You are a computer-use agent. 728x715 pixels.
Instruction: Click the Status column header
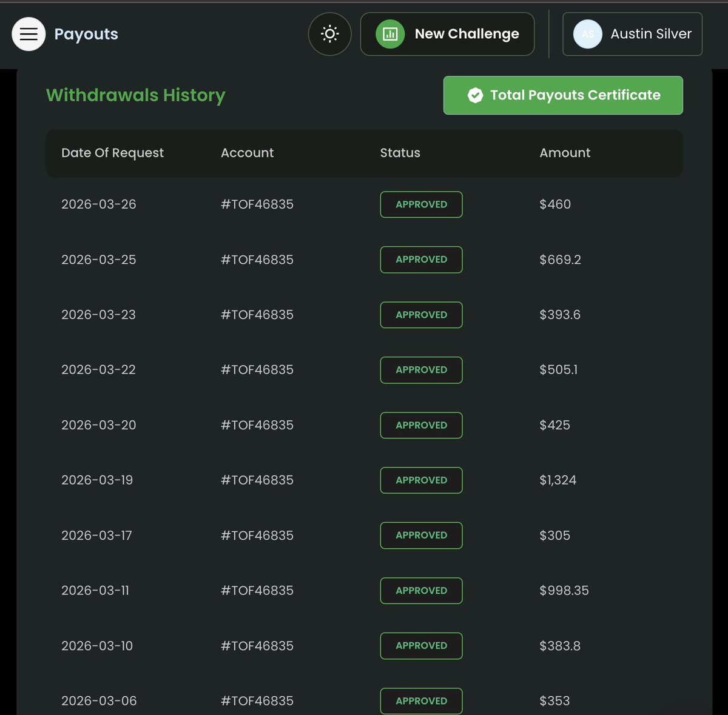click(400, 153)
